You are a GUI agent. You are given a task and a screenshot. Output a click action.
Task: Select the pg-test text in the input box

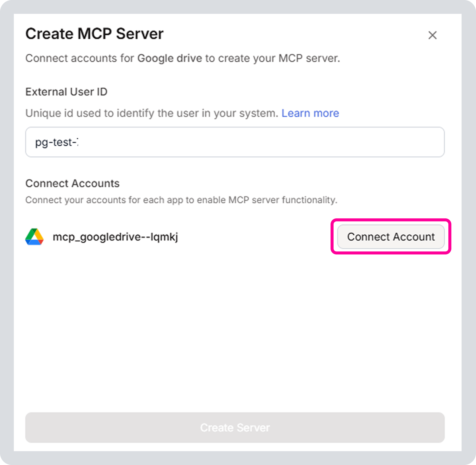56,142
